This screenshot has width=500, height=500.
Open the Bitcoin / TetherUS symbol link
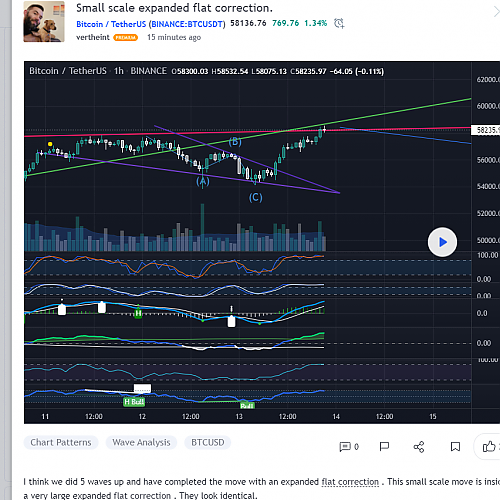(x=111, y=24)
